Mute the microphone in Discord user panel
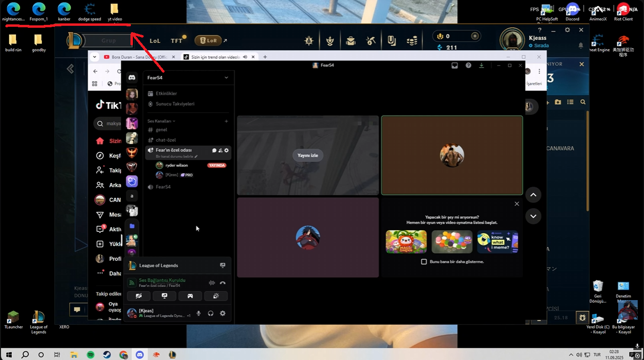644x360 pixels. tap(199, 313)
